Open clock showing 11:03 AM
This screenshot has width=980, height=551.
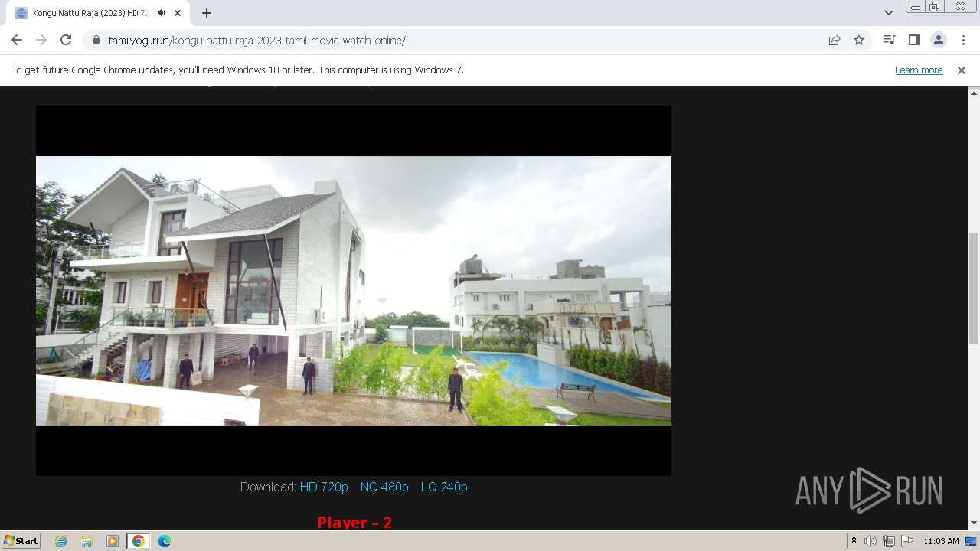click(941, 541)
